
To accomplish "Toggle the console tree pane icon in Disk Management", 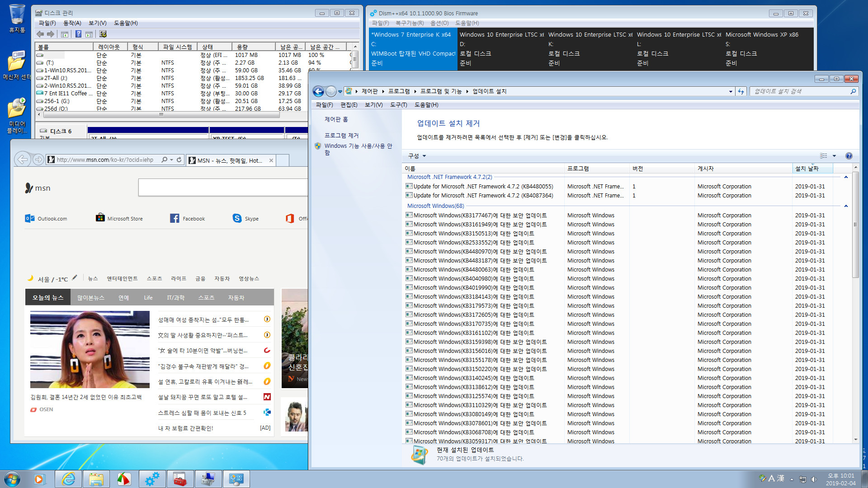I will point(65,34).
